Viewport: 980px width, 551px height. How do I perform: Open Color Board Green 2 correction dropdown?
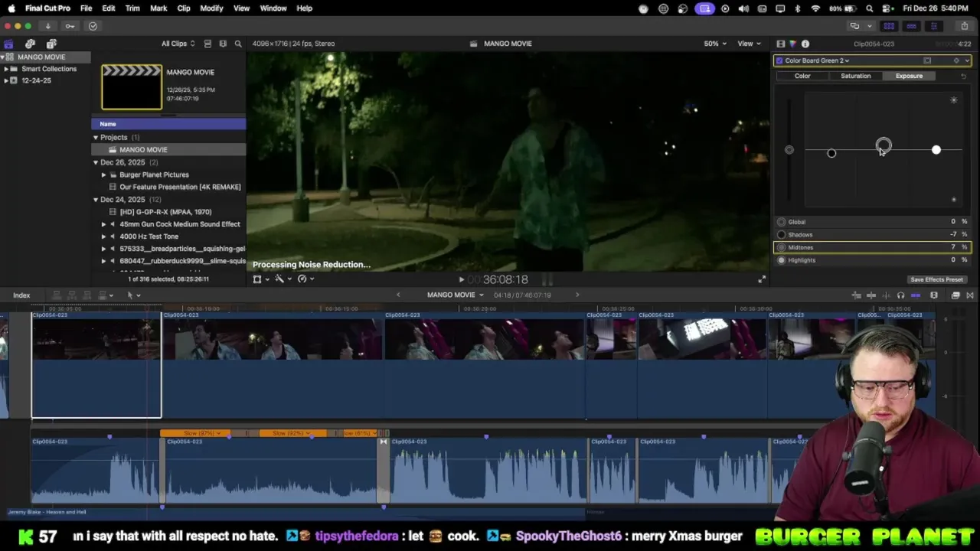click(817, 60)
